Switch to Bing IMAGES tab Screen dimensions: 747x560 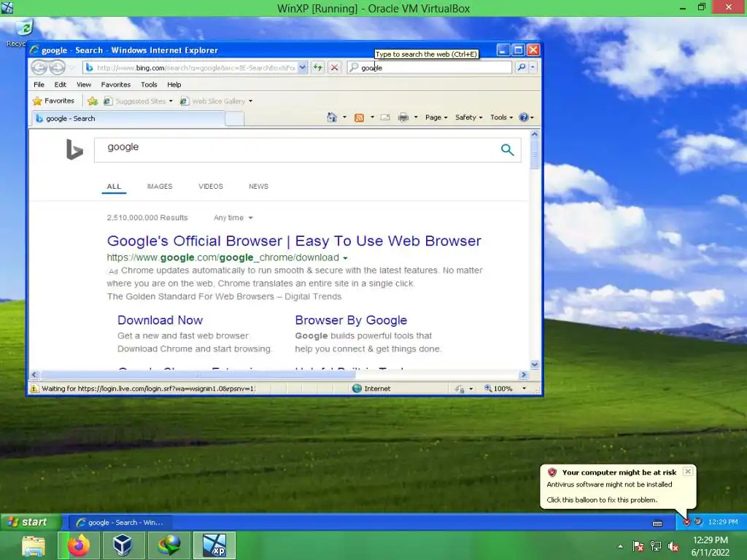pyautogui.click(x=160, y=186)
